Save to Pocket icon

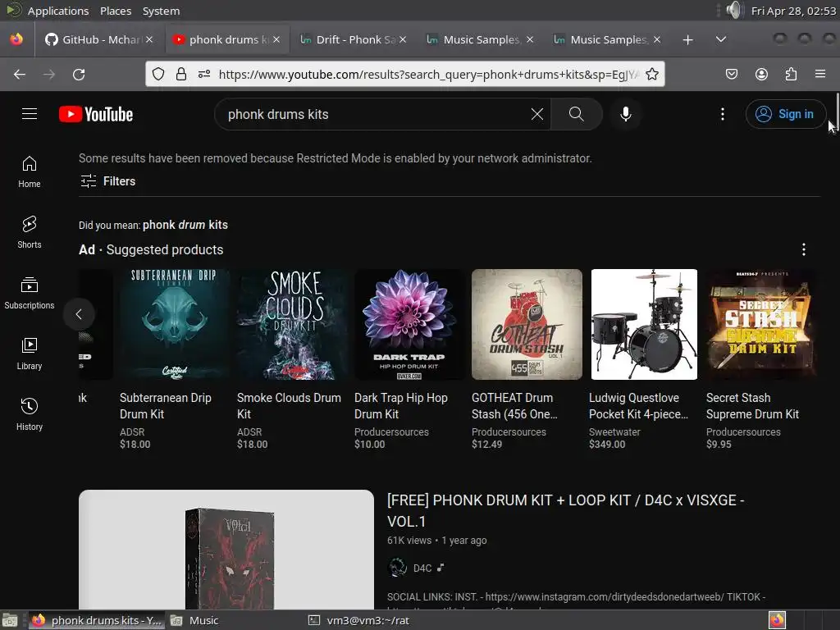(x=731, y=74)
